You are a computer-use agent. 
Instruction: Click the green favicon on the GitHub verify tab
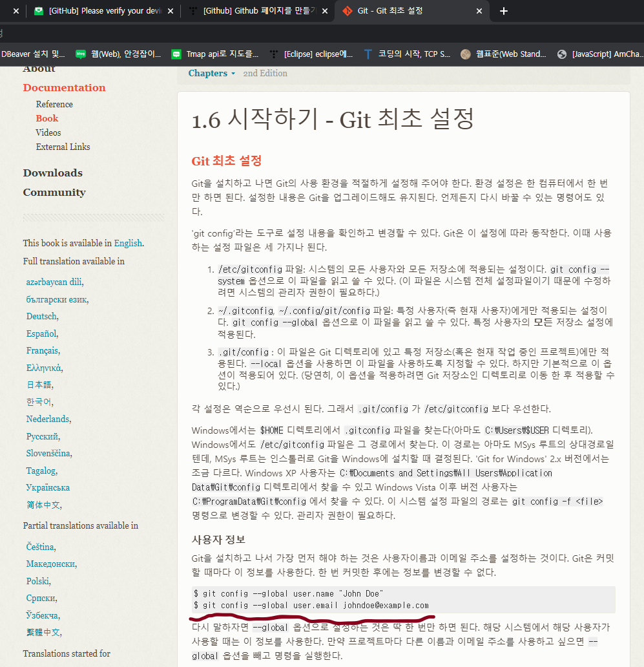point(38,11)
